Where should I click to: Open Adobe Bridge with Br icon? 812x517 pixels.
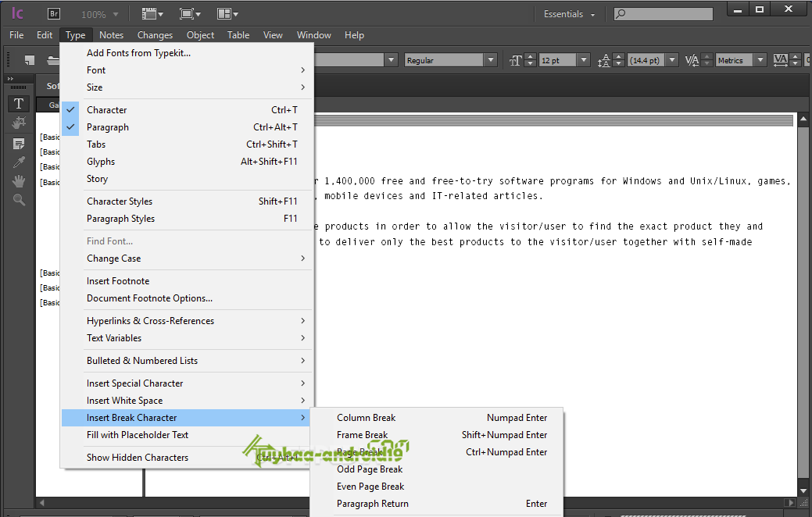point(53,14)
